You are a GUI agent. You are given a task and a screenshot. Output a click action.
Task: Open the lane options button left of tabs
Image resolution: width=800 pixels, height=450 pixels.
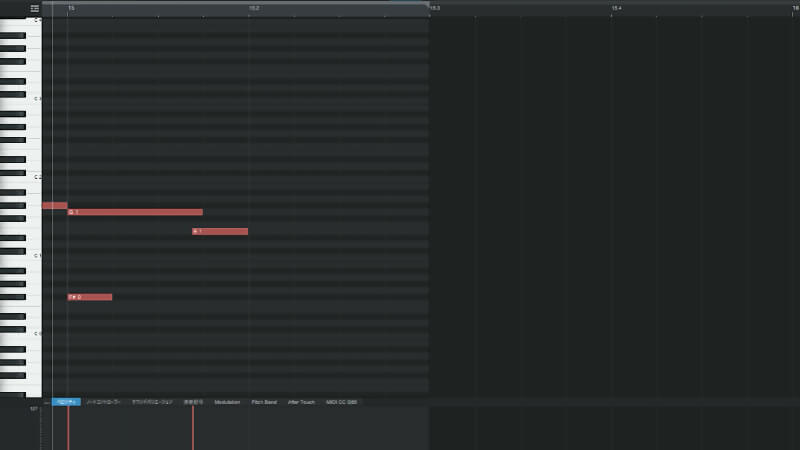(x=46, y=403)
